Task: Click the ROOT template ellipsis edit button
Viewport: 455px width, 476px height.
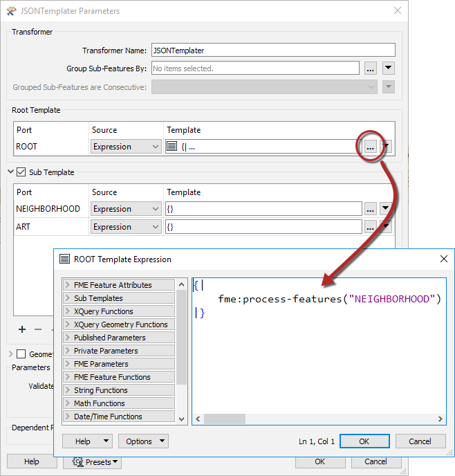Action: tap(370, 147)
